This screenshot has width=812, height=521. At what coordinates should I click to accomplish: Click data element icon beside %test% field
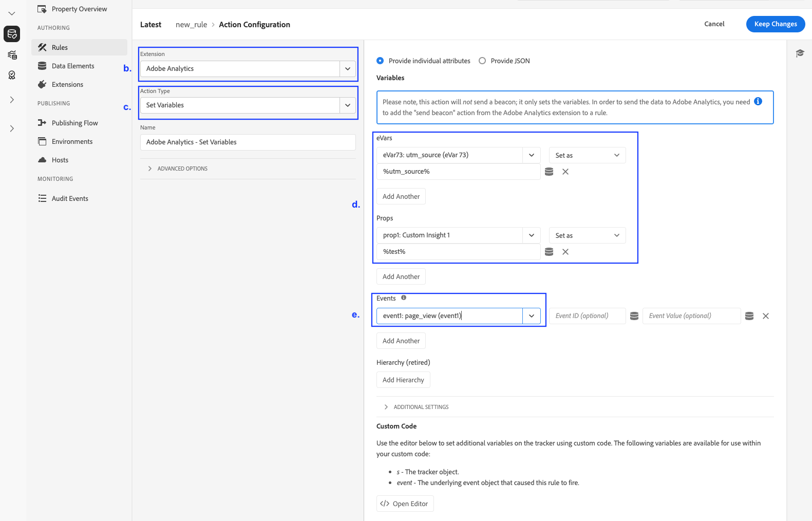pos(549,252)
